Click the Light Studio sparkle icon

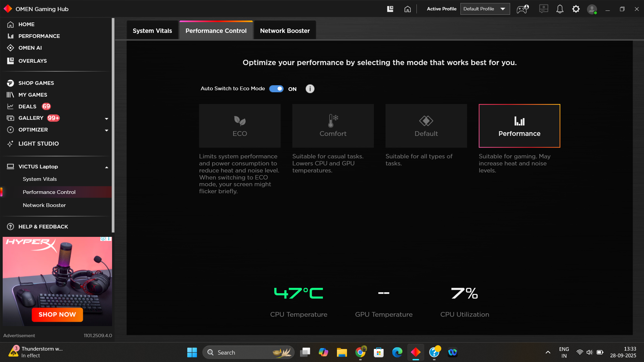(x=11, y=144)
